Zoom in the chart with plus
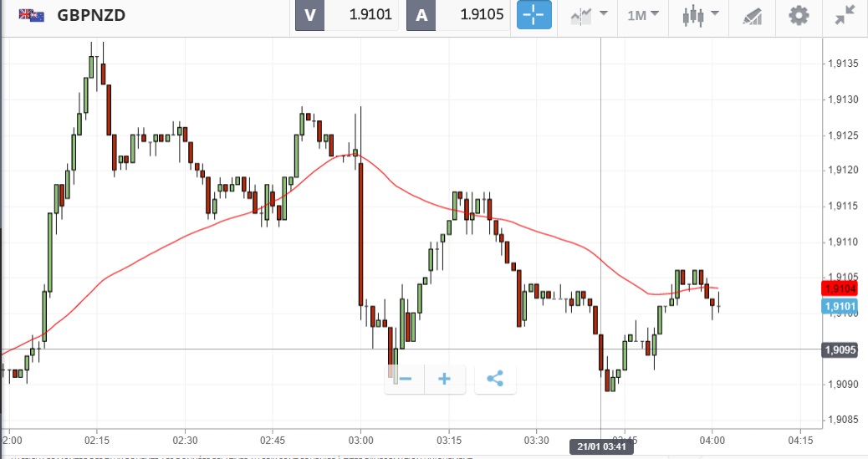Screen dimensions: 868x459 (445, 379)
